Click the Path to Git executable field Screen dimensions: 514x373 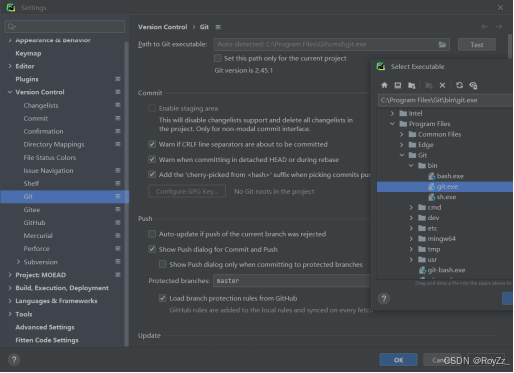point(331,44)
